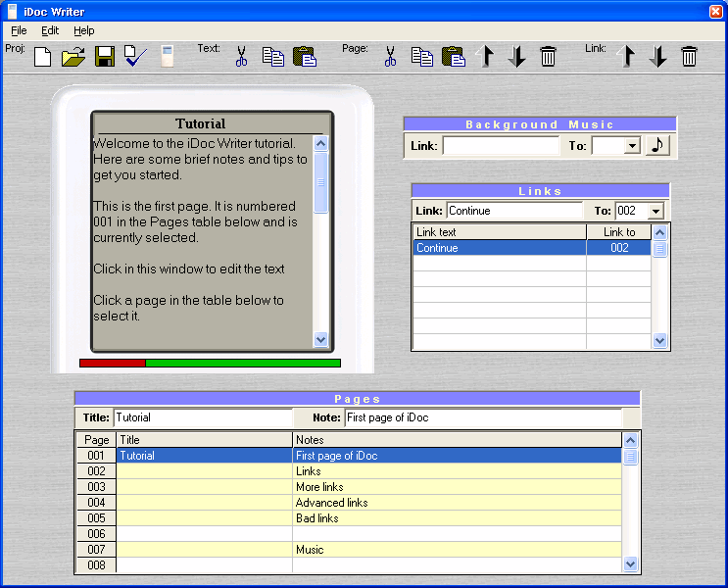728x588 pixels.
Task: Click the music note button in Background Music
Action: pos(657,145)
